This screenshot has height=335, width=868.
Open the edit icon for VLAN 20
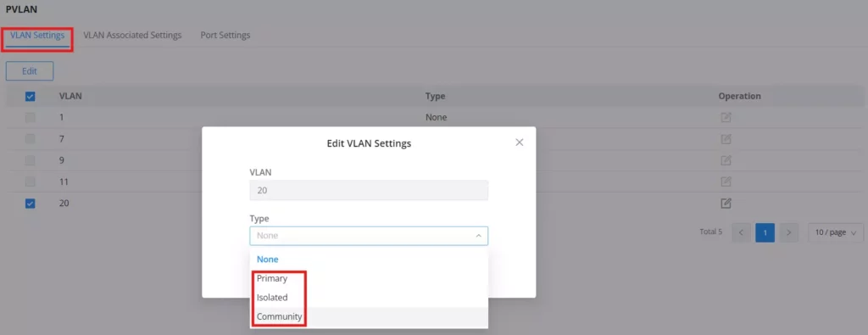click(x=726, y=204)
